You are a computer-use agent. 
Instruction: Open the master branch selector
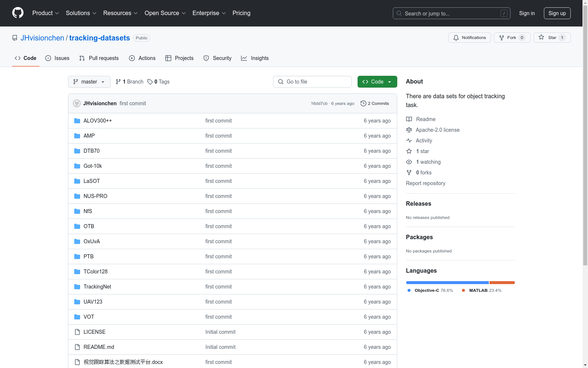coord(89,82)
